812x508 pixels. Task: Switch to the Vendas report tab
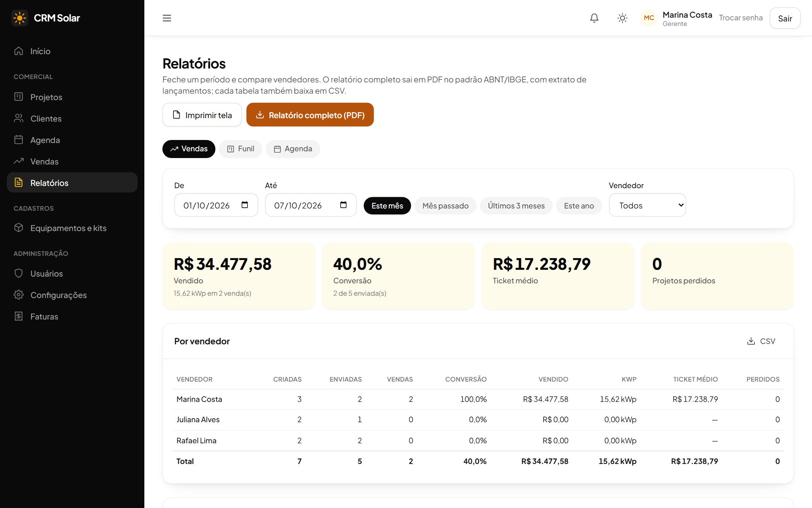[x=189, y=149]
